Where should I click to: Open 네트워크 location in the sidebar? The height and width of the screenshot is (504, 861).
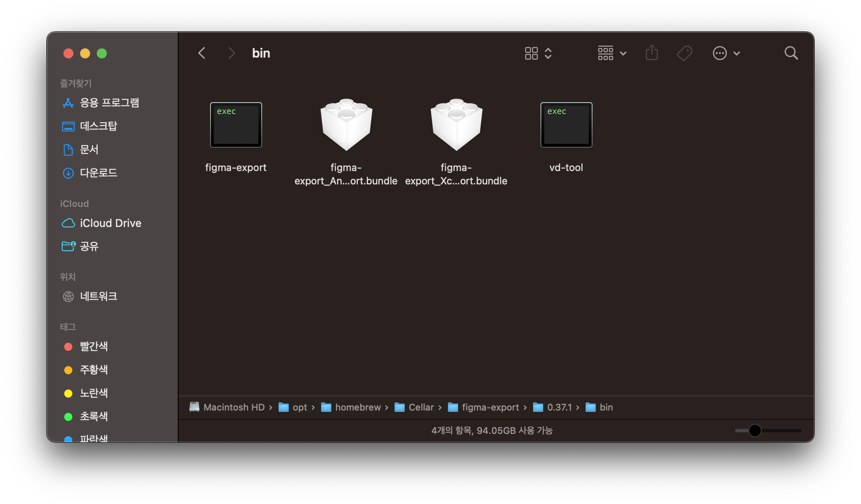98,297
